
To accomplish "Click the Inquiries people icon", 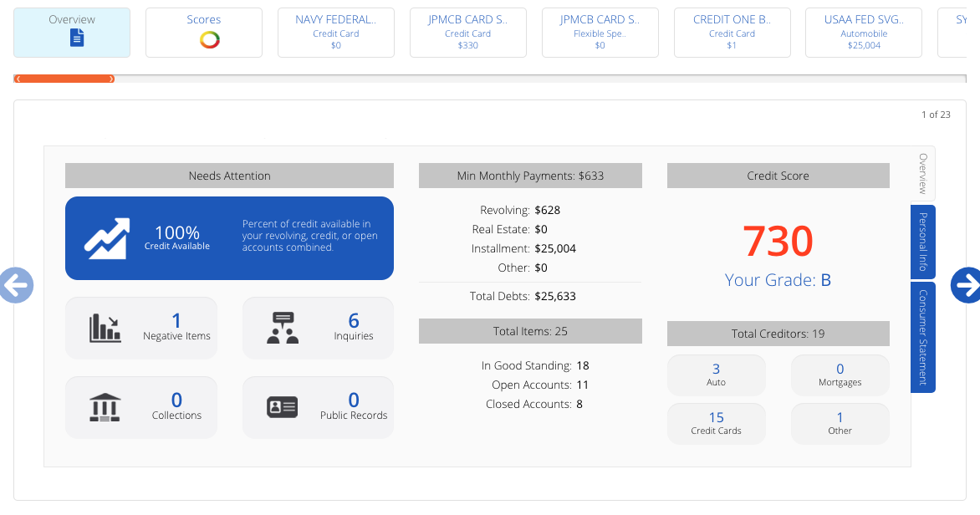I will pos(283,328).
